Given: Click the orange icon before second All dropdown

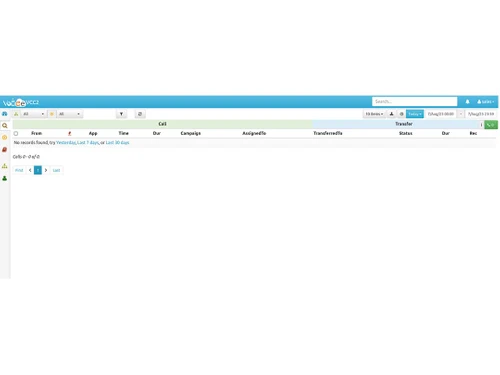Looking at the screenshot, I should [52, 114].
